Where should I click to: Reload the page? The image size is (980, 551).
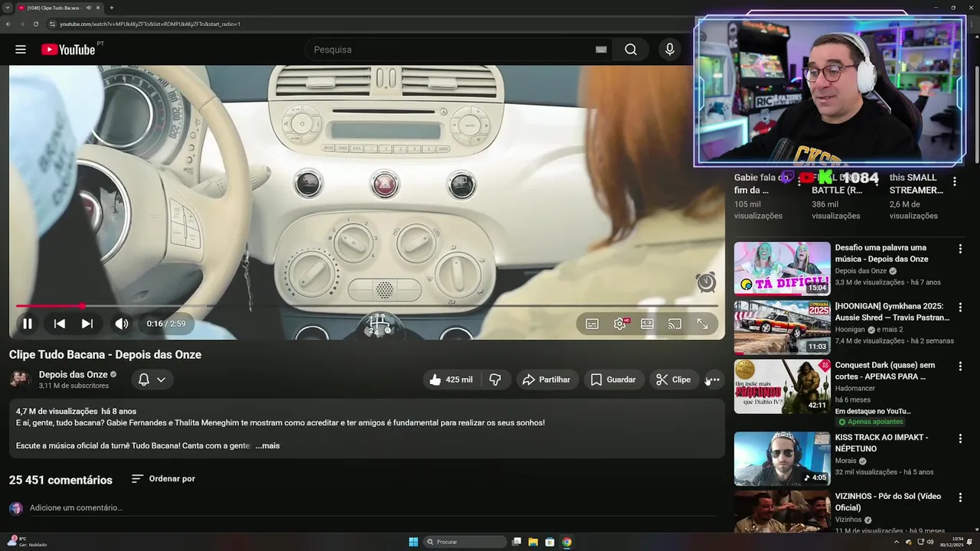pos(36,24)
